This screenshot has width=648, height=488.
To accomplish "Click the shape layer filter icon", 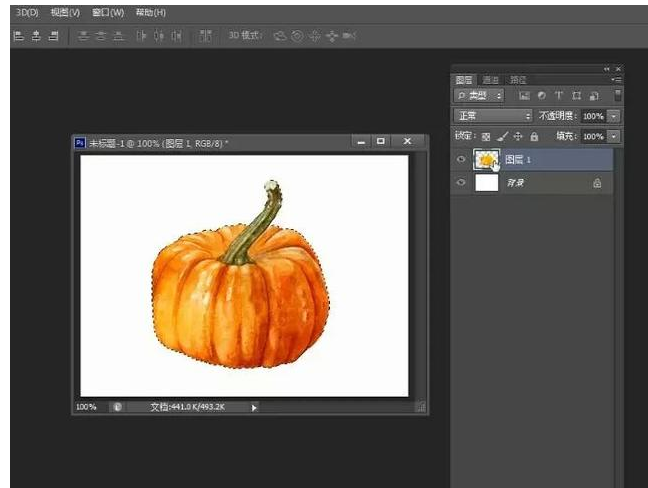I will (576, 96).
